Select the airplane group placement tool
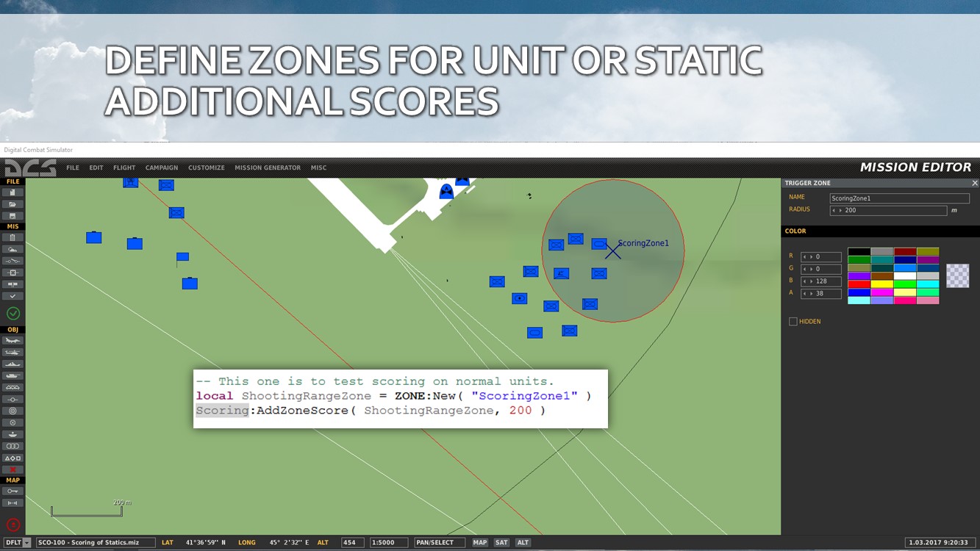The width and height of the screenshot is (980, 551). 12,341
